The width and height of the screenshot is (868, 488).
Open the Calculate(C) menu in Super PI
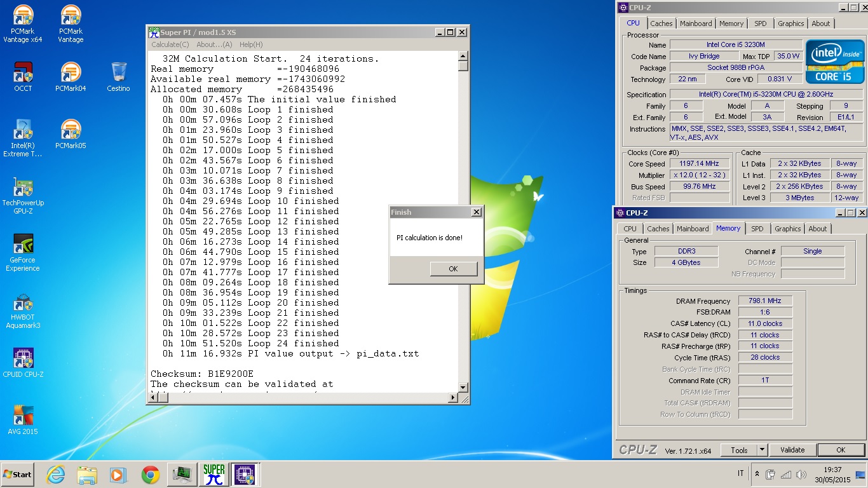pyautogui.click(x=170, y=44)
